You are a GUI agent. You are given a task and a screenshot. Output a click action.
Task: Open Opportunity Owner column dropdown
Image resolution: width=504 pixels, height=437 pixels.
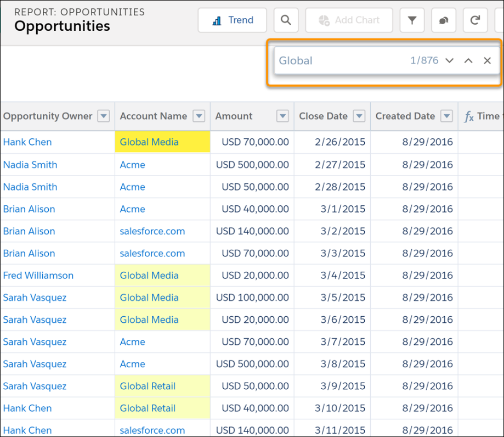104,116
